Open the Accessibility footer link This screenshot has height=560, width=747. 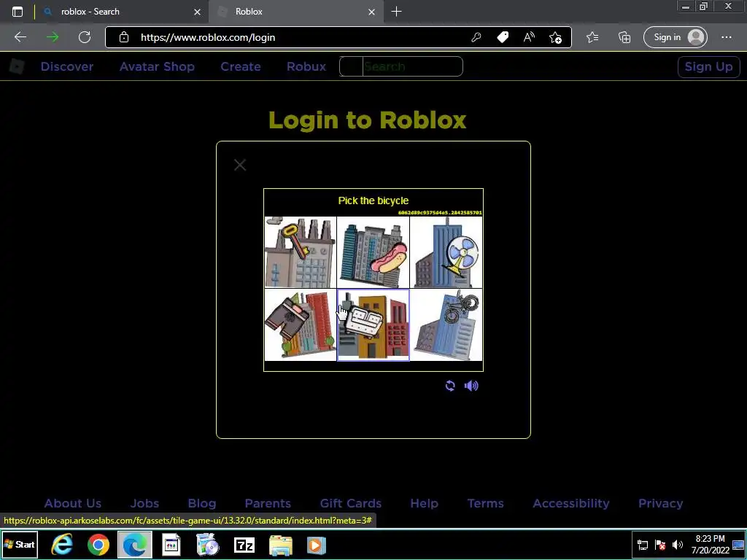(571, 503)
